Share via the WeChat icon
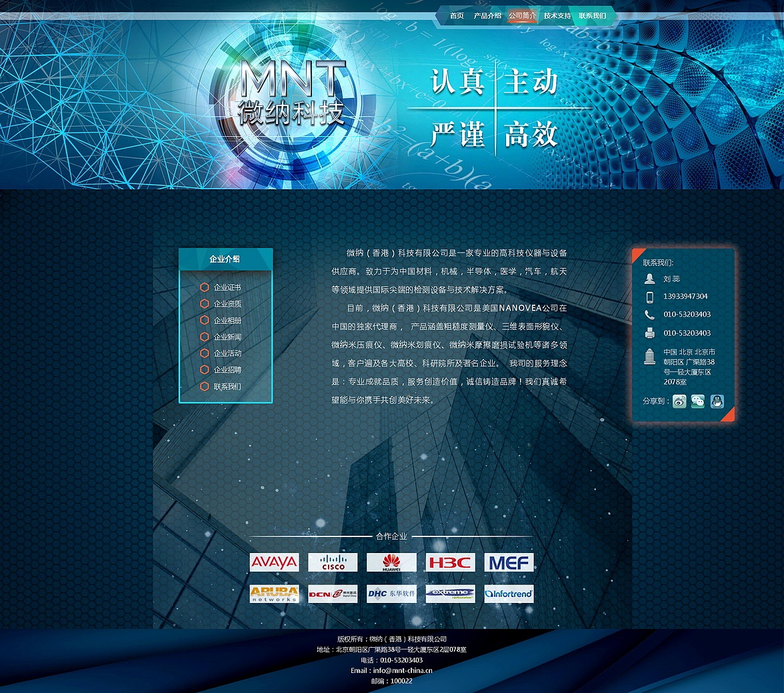The width and height of the screenshot is (784, 693). [697, 402]
